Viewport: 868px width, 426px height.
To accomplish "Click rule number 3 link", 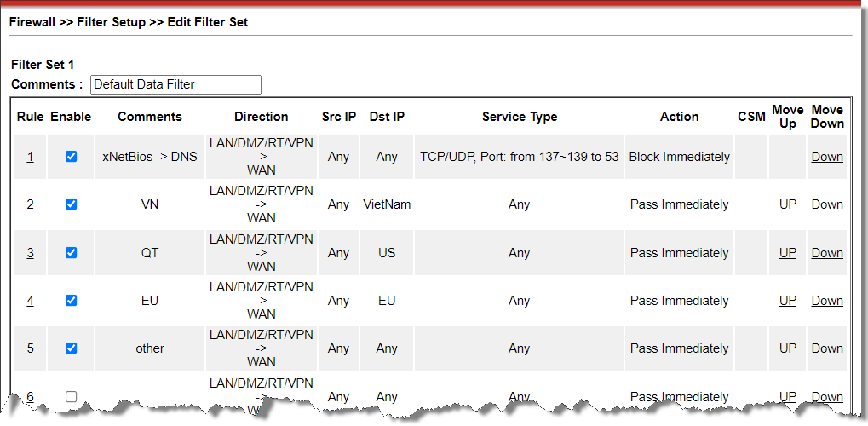I will point(30,253).
